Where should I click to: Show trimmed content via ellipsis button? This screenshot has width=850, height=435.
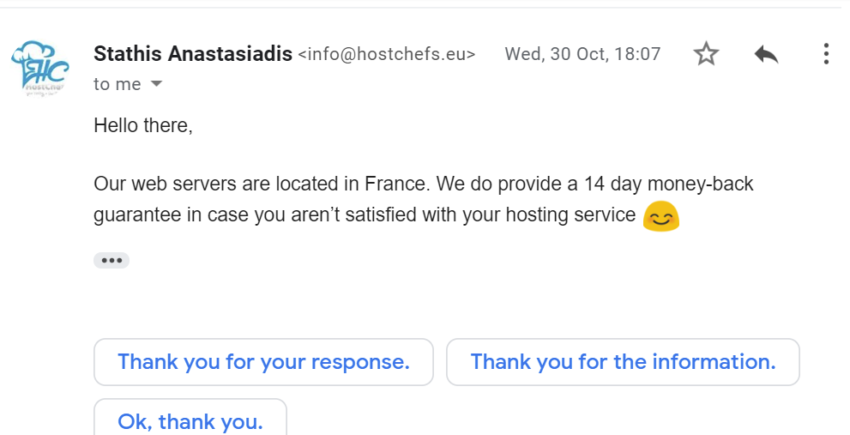pos(111,260)
